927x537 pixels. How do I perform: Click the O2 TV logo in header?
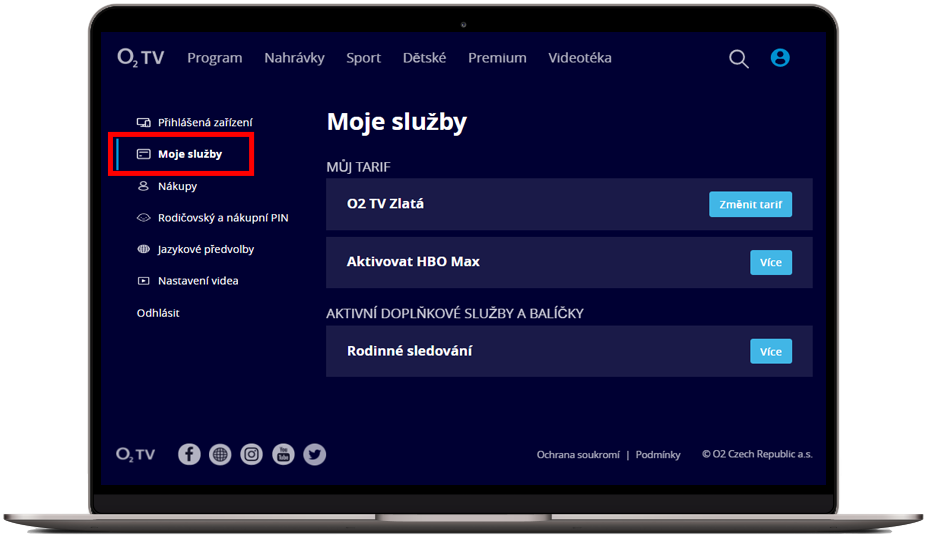140,58
